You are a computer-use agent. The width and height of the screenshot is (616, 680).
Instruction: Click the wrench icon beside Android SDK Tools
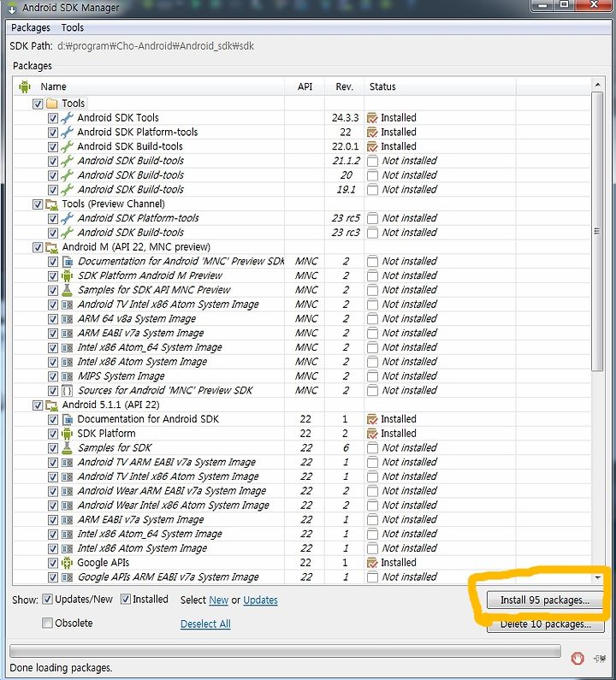coord(67,118)
